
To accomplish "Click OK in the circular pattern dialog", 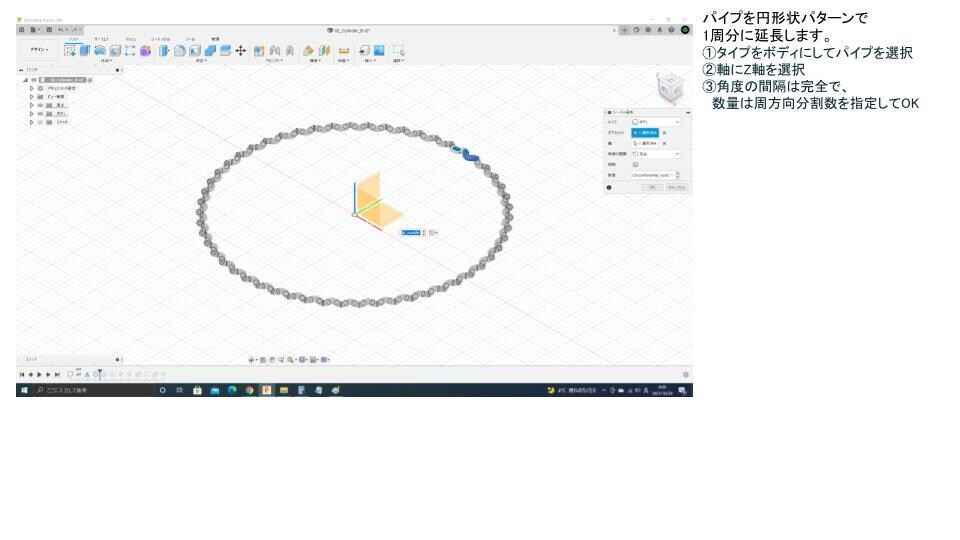I will 652,187.
